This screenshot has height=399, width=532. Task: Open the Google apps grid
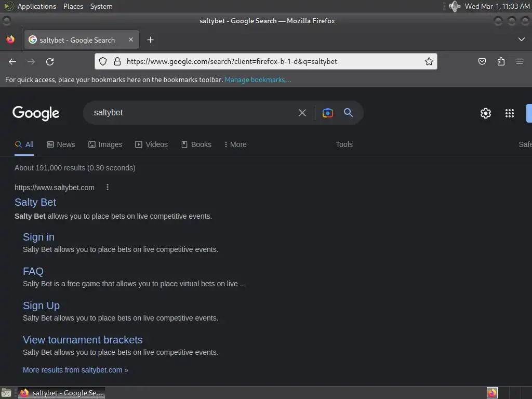[510, 113]
